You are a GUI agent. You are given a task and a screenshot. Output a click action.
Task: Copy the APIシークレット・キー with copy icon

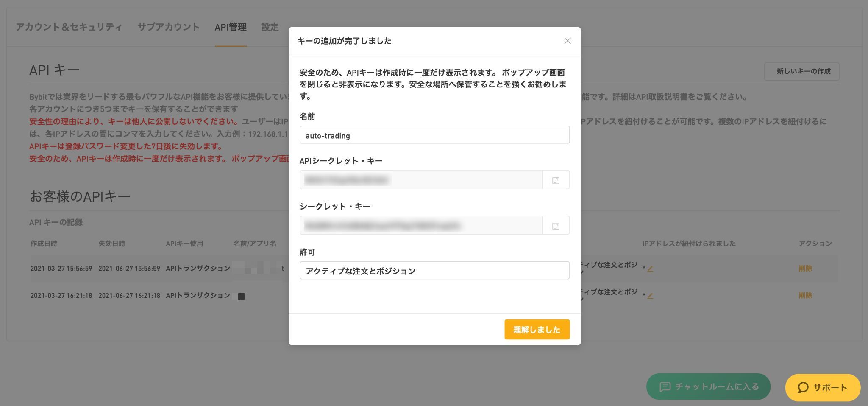[x=556, y=179]
